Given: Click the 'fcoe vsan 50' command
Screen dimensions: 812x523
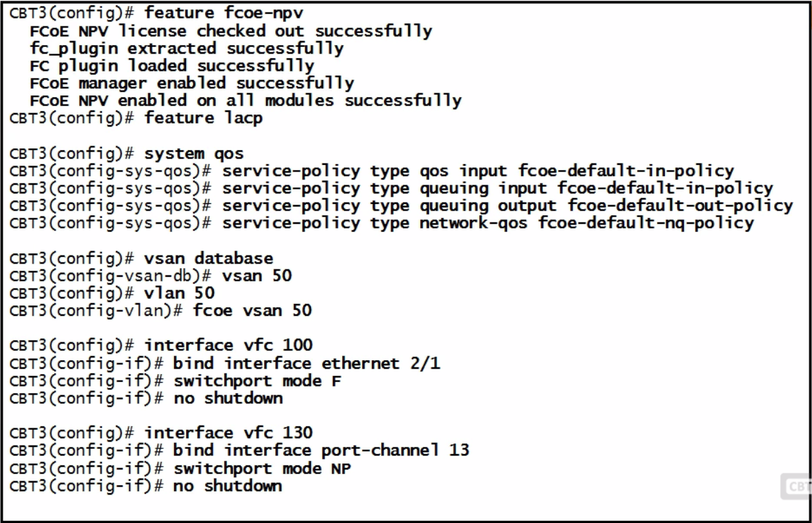Looking at the screenshot, I should (x=253, y=310).
